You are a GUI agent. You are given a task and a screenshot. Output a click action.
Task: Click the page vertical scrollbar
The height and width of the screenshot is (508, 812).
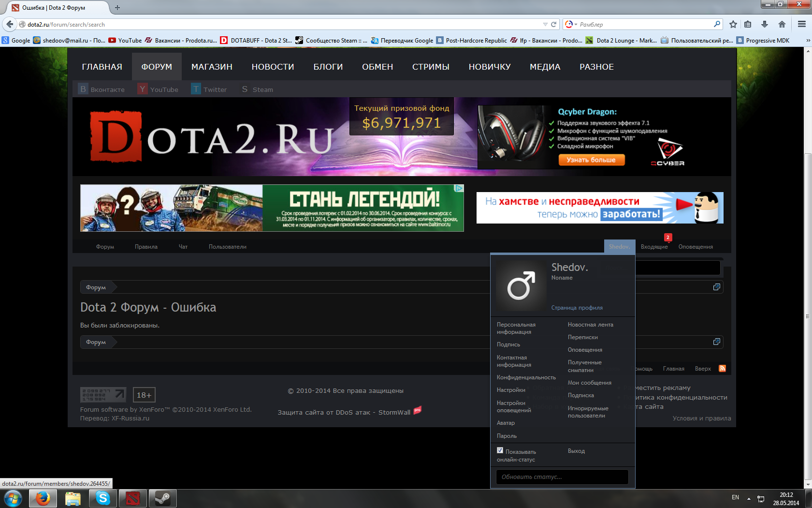pyautogui.click(x=808, y=316)
